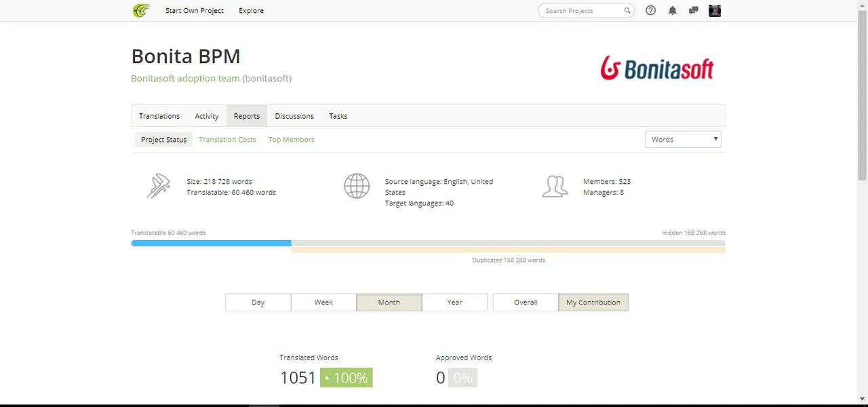Switch to the Translations tab
The height and width of the screenshot is (407, 868).
coord(159,116)
